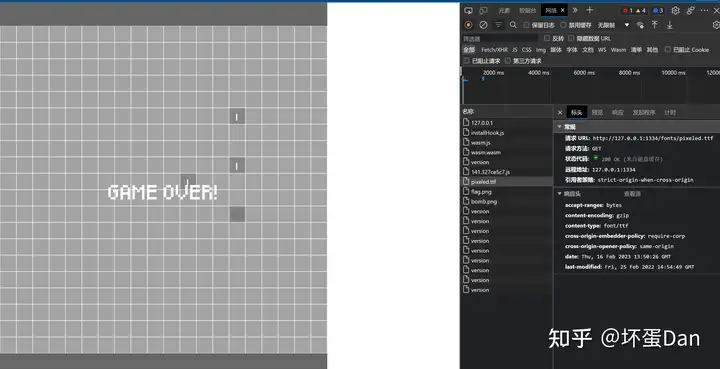Select the 标头 details tab
Screen dimensions: 720x369
coord(576,112)
